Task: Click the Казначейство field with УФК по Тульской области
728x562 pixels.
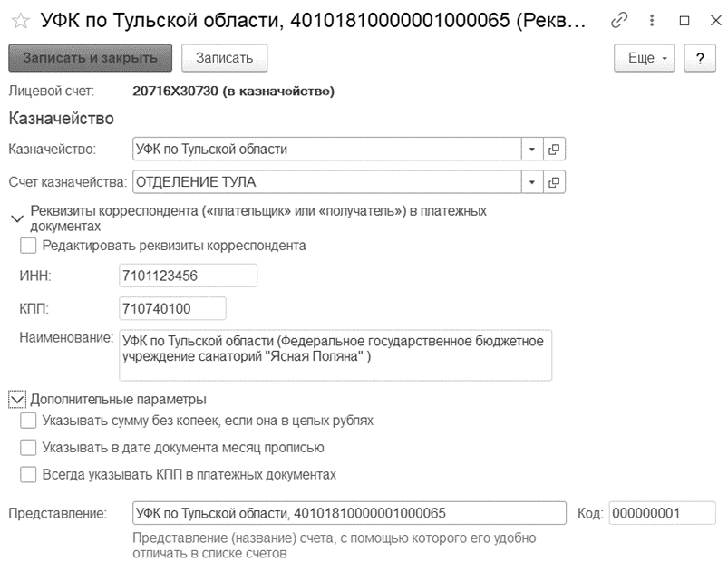Action: pos(327,149)
